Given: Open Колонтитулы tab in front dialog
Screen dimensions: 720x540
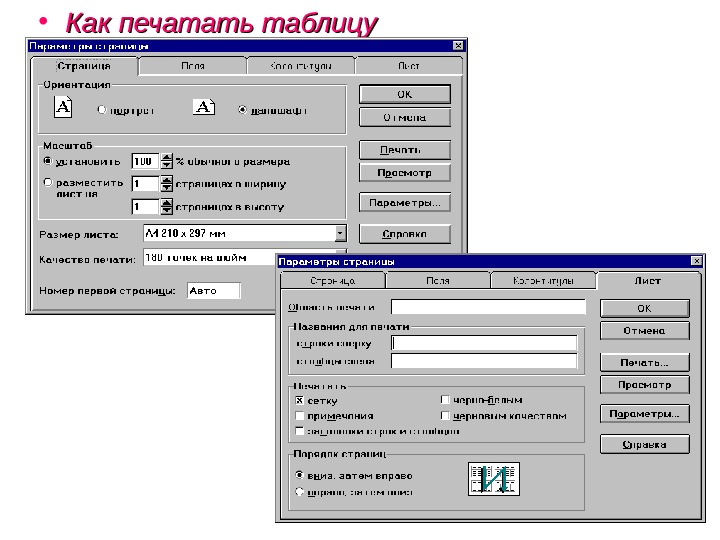Looking at the screenshot, I should [x=543, y=281].
